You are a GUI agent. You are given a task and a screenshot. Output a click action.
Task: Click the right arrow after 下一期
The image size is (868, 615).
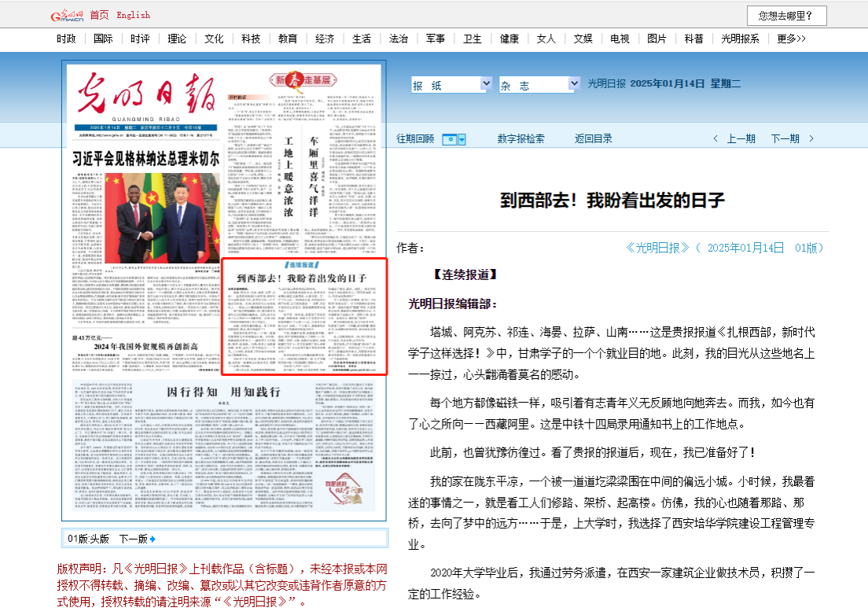[x=811, y=139]
